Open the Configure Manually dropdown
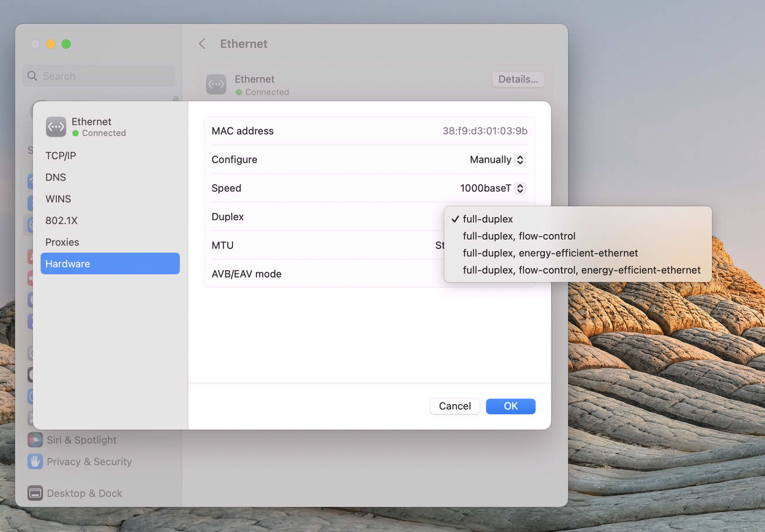765x532 pixels. (x=498, y=160)
